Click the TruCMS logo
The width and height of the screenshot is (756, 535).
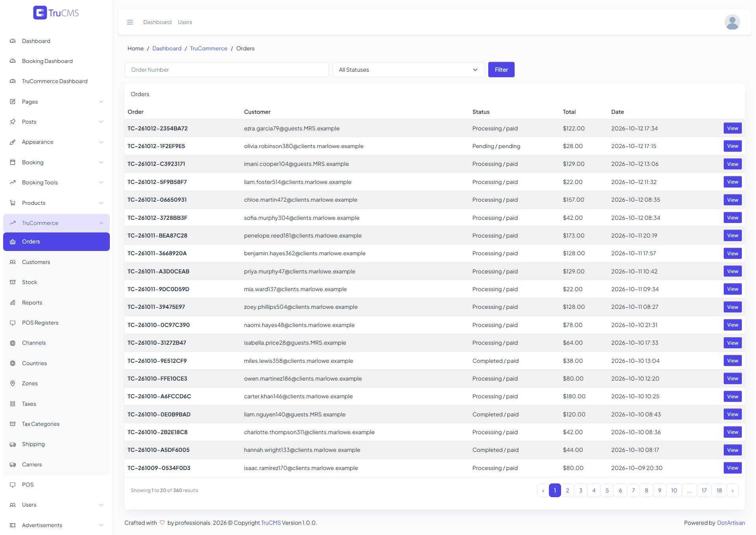coord(56,13)
